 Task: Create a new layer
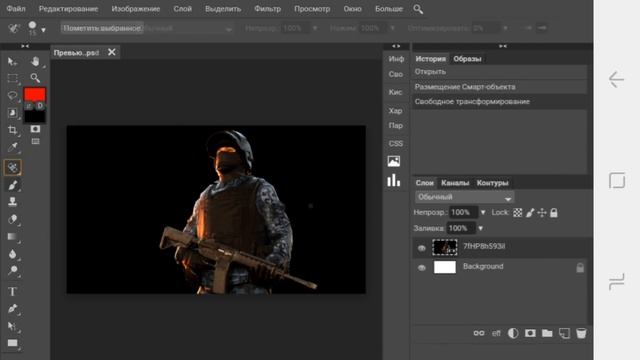pos(564,333)
